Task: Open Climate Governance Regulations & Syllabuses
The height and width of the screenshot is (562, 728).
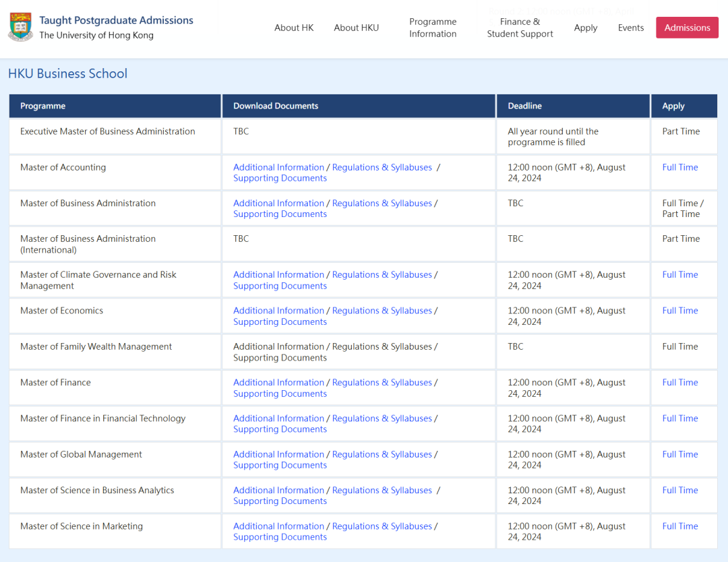Action: coord(382,275)
